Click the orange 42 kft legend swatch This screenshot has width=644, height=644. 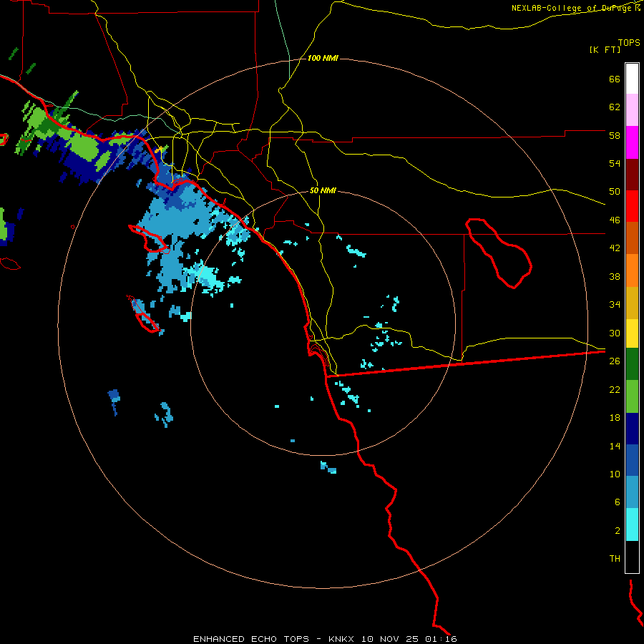[632, 270]
